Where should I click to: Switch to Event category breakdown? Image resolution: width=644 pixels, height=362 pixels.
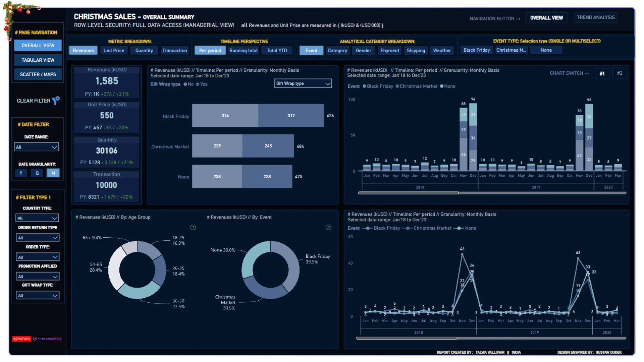click(311, 51)
